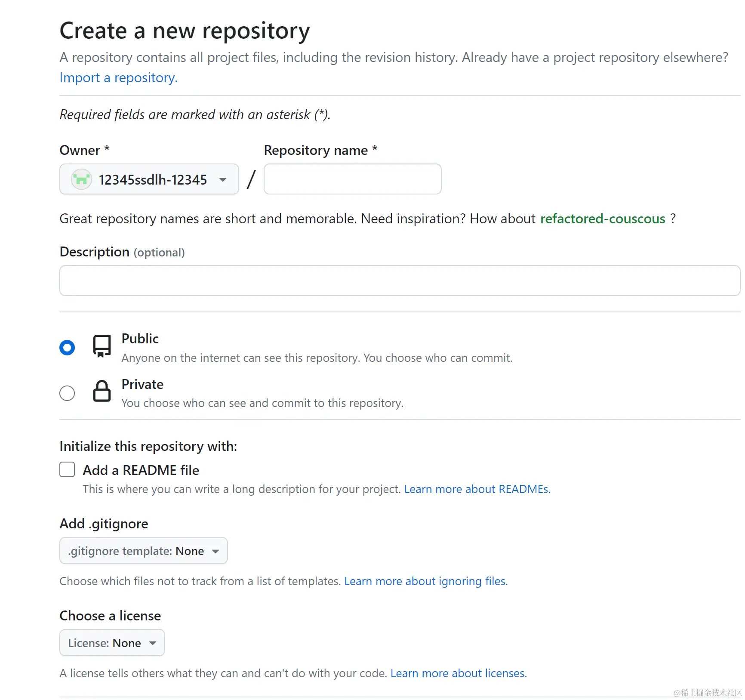This screenshot has width=745, height=700.
Task: Open the Owner dropdown 12345ssdlh-12345
Action: pos(149,179)
